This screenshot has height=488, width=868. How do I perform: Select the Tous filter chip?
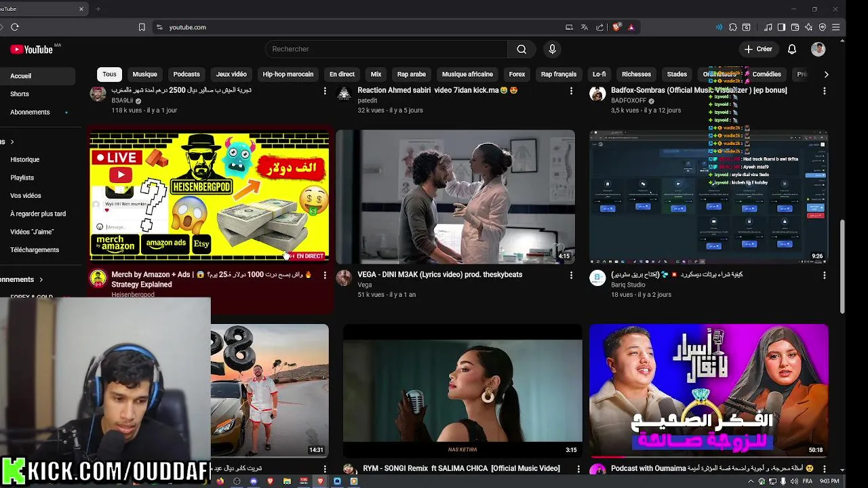pyautogui.click(x=109, y=75)
